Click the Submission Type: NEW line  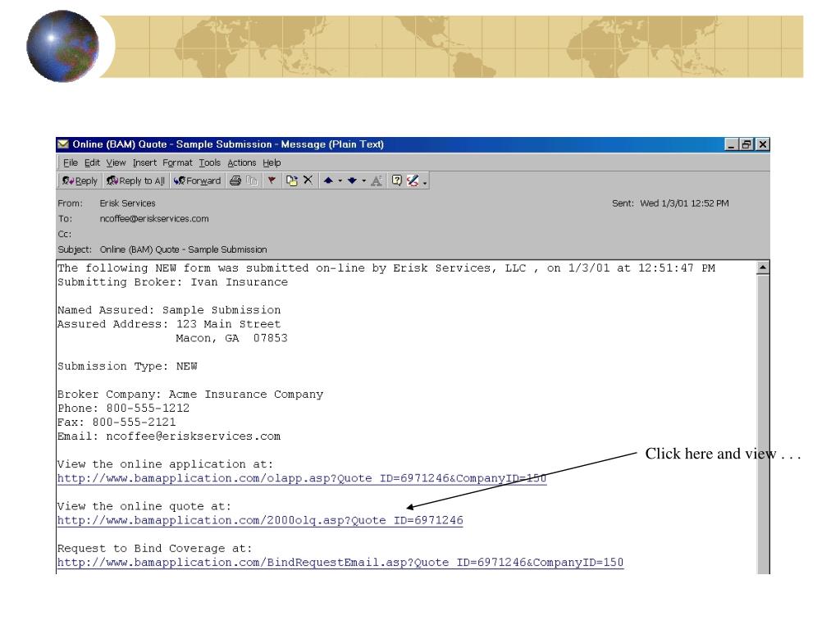(x=127, y=367)
